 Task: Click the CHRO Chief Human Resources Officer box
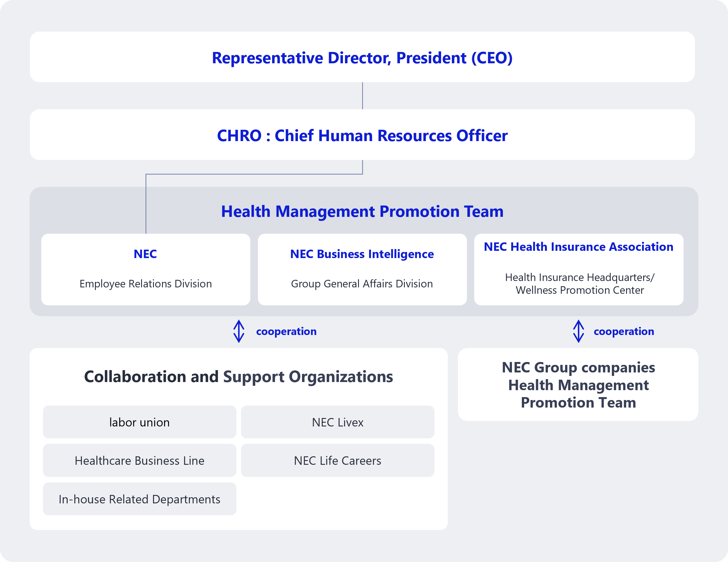362,135
